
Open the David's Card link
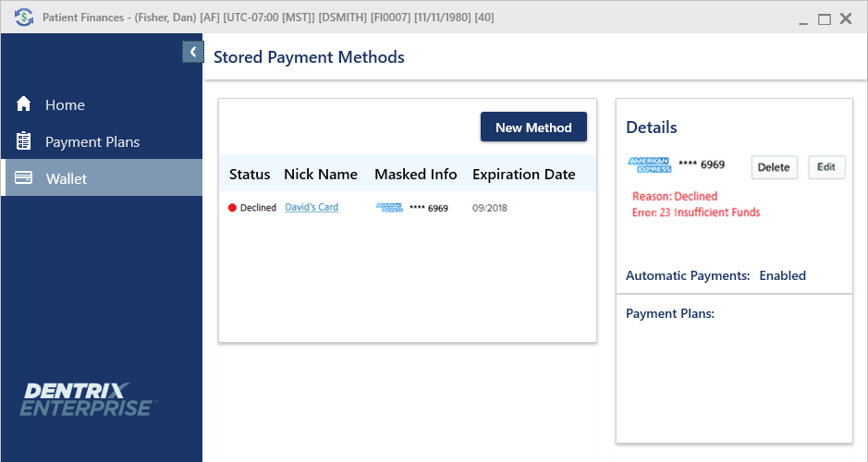pyautogui.click(x=312, y=208)
